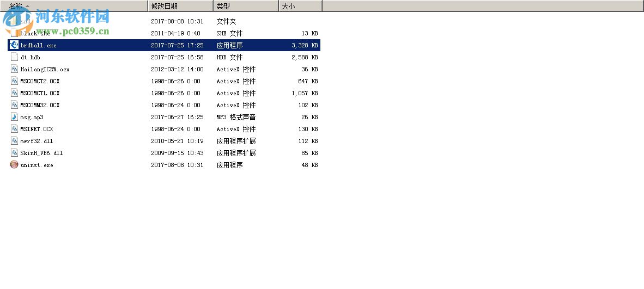Click the HailangICRW.ocx file icon
This screenshot has height=289, width=644.
(14, 69)
